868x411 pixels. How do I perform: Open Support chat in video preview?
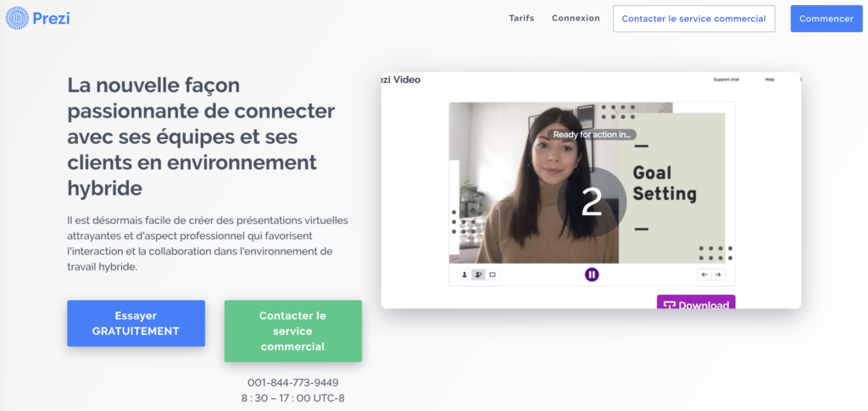click(726, 80)
